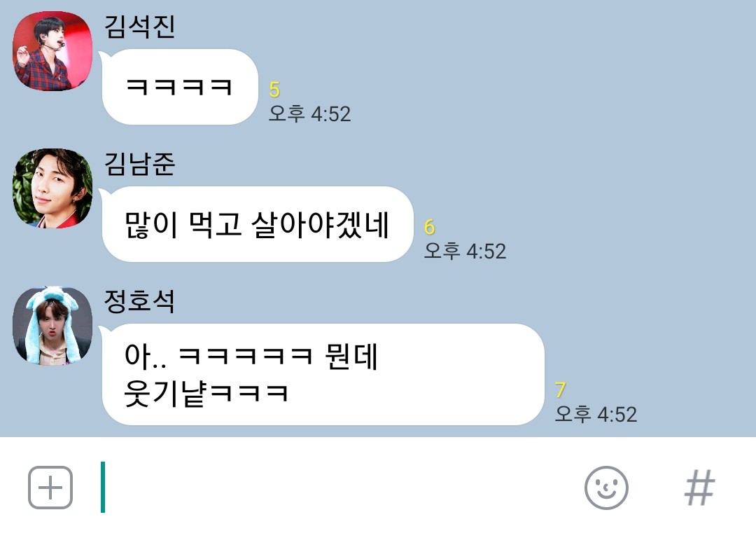Open 김남준's profile picture
Viewport: 756px width, 538px height.
(52, 188)
